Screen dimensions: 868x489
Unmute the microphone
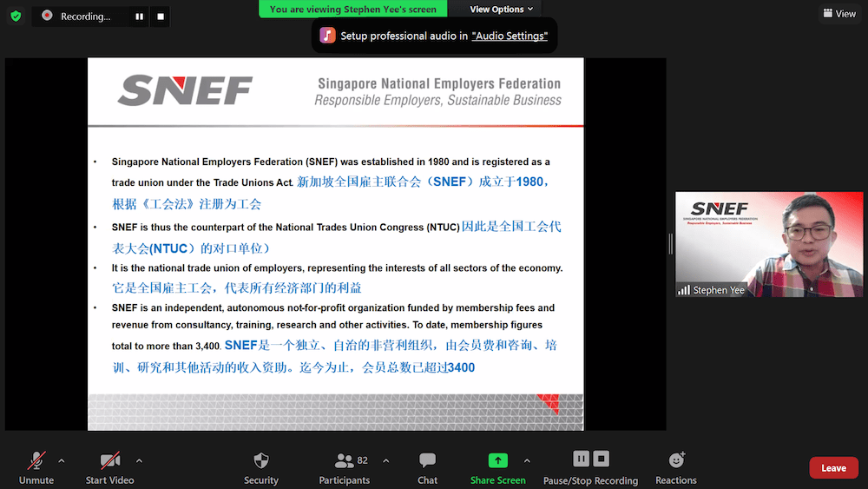pos(36,466)
